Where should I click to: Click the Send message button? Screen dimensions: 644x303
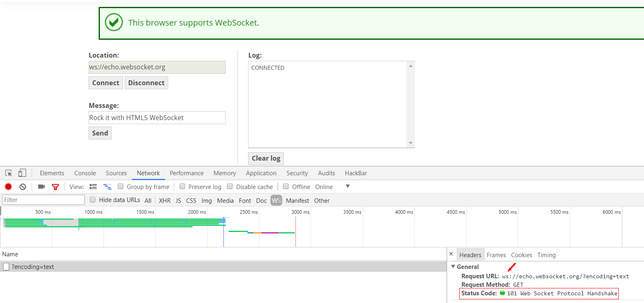(x=100, y=133)
